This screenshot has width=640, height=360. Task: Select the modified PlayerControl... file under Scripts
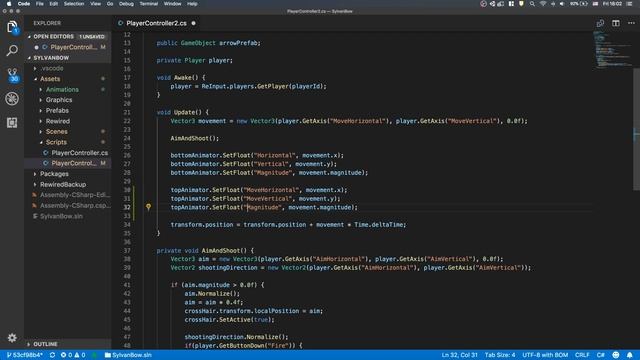click(67, 163)
